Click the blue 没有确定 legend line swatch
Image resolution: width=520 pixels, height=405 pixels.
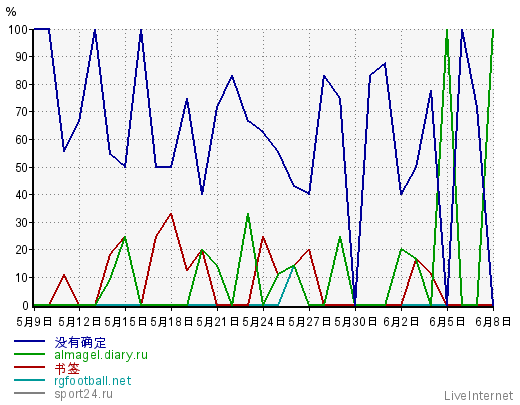29,341
